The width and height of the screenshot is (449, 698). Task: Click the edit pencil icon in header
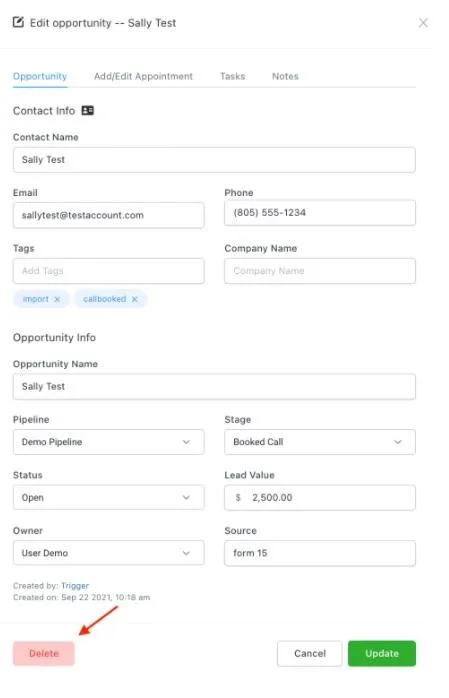18,22
